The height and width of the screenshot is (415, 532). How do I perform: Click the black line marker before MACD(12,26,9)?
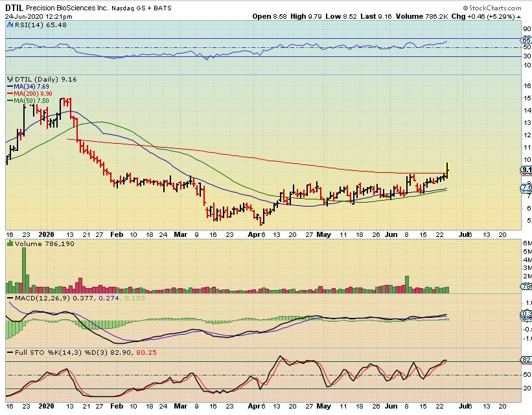[x=10, y=298]
